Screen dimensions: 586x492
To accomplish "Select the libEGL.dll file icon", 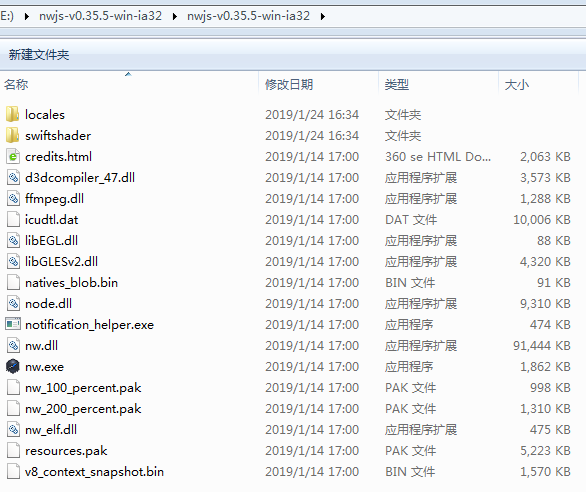I will [x=13, y=240].
